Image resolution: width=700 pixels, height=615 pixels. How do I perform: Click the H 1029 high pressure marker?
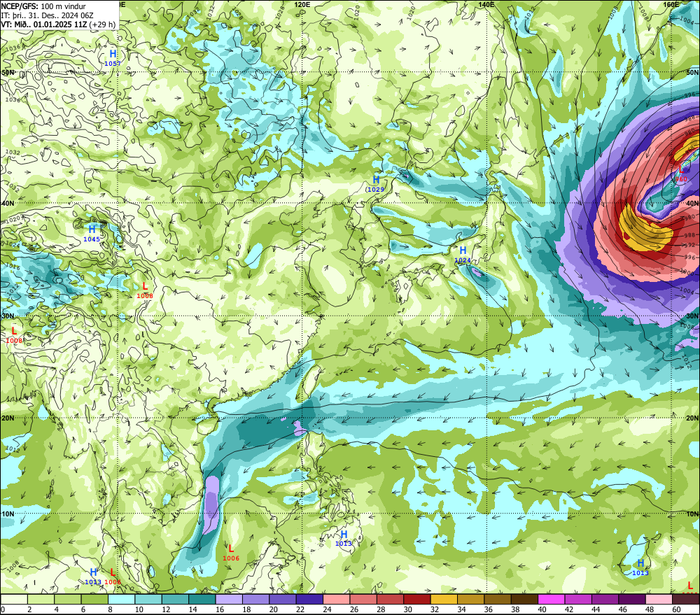click(376, 183)
